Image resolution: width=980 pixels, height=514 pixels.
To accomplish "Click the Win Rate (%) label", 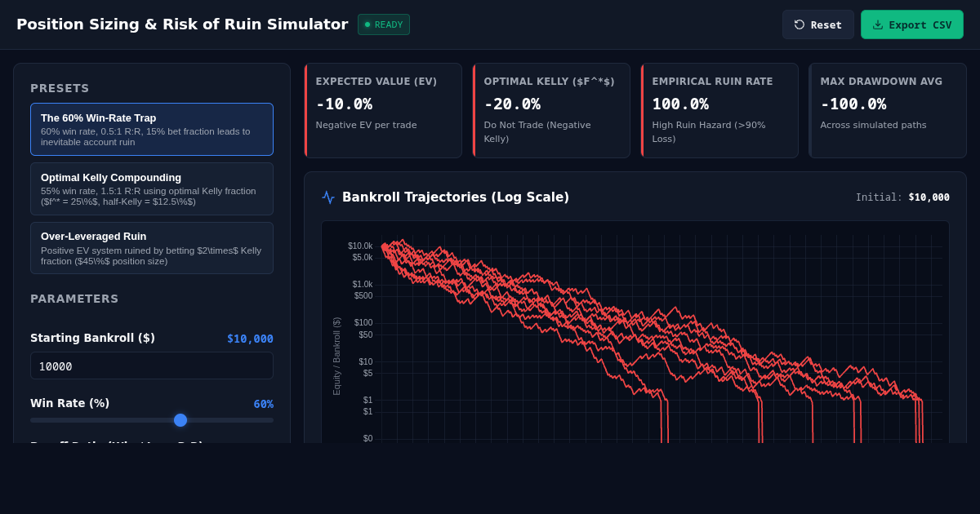I will tap(69, 403).
